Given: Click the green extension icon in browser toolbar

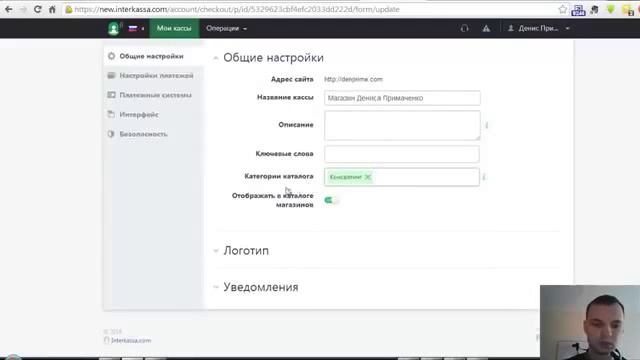Looking at the screenshot, I should [611, 9].
